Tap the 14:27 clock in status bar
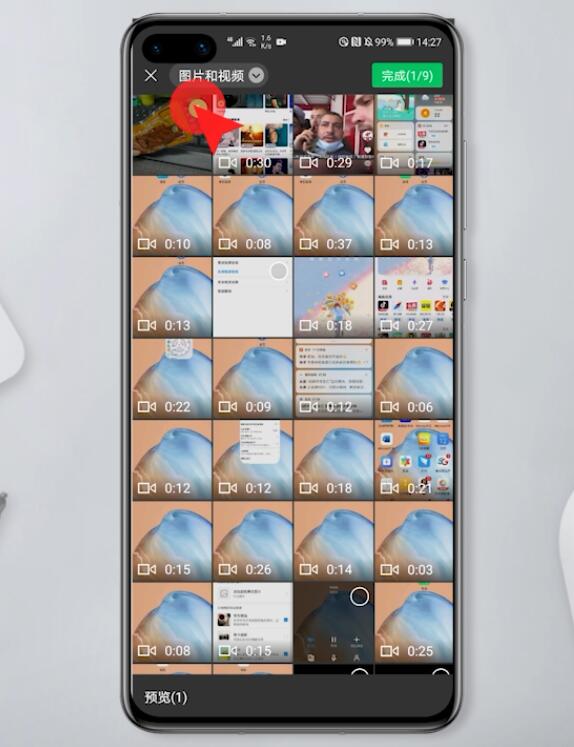 (x=429, y=42)
